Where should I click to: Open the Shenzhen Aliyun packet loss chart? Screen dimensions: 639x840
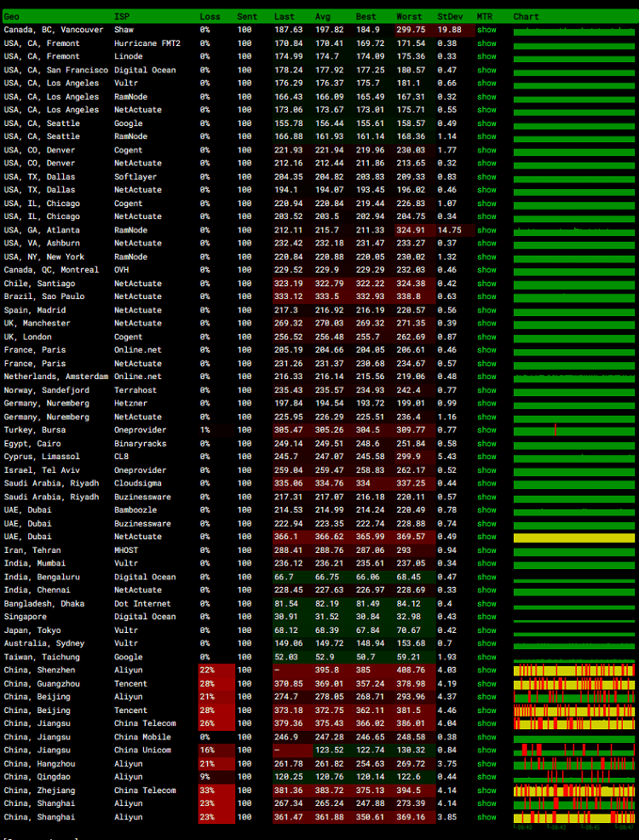[x=574, y=670]
